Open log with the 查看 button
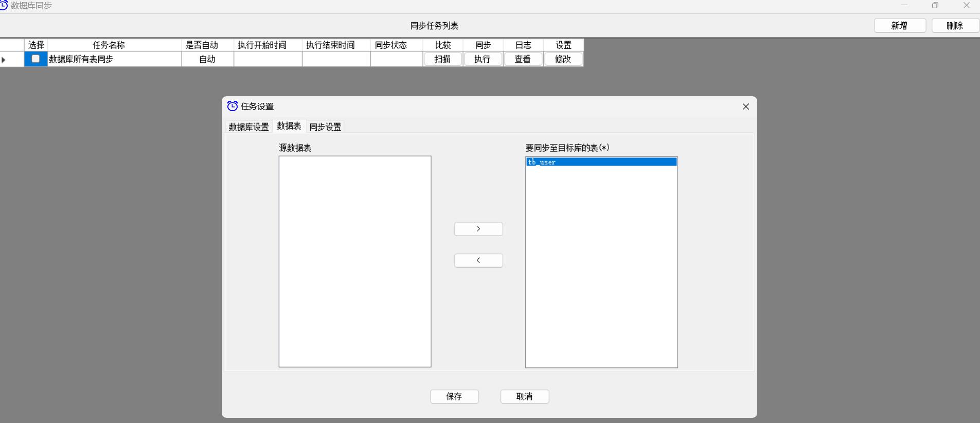The image size is (980, 423). tap(523, 59)
